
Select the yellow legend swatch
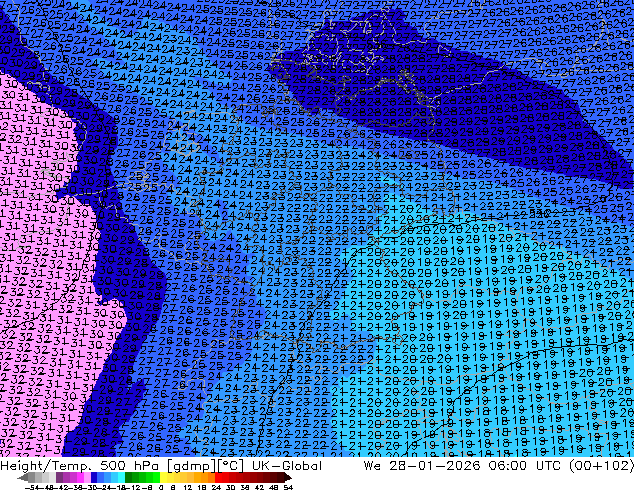click(163, 477)
